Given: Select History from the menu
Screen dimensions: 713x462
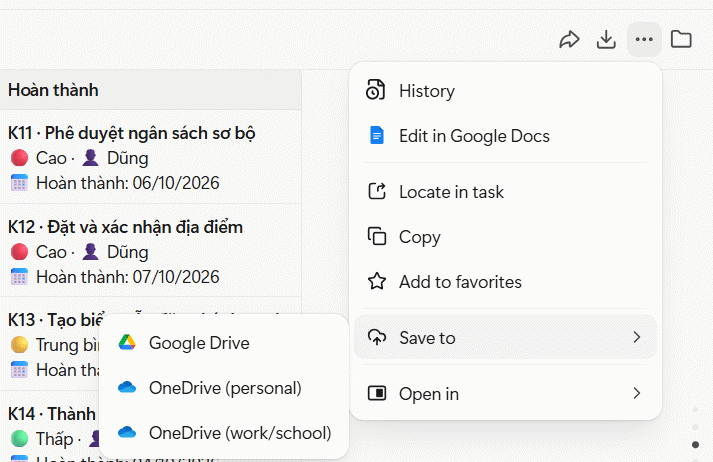Looking at the screenshot, I should (506, 90).
